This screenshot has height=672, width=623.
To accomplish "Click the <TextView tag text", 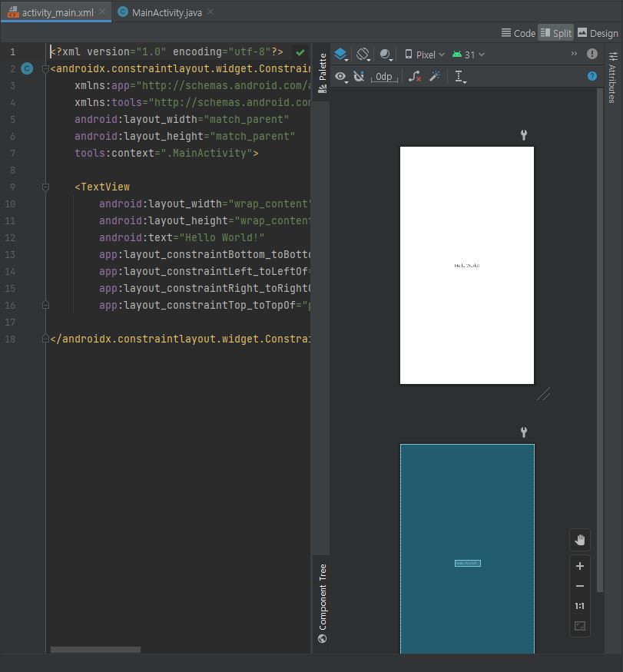I will pyautogui.click(x=102, y=187).
